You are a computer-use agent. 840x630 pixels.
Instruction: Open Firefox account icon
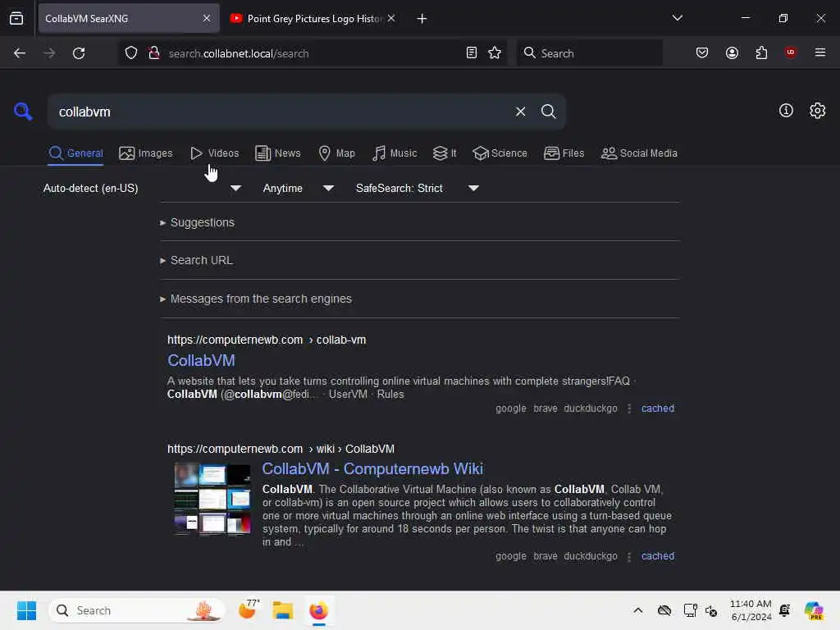[732, 53]
